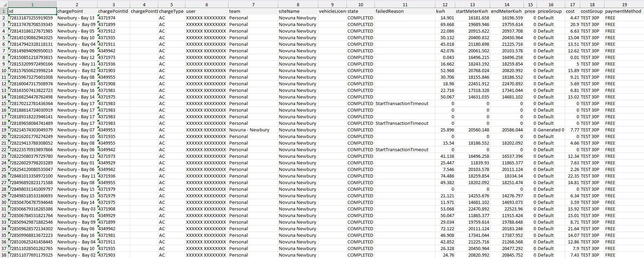Viewport: 644px width, 258px height.
Task: Select the 'Generated 0' priceGroup cell
Action: [x=551, y=130]
